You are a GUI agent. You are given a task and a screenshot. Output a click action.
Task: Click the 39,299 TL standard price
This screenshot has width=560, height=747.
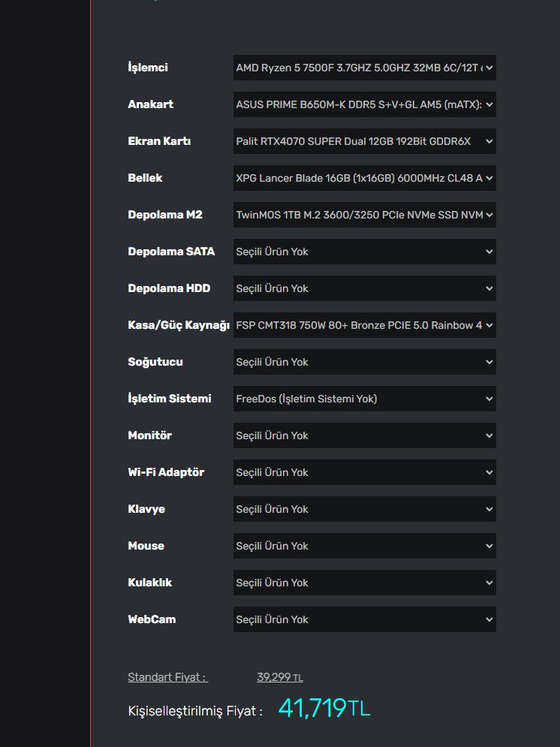click(279, 677)
